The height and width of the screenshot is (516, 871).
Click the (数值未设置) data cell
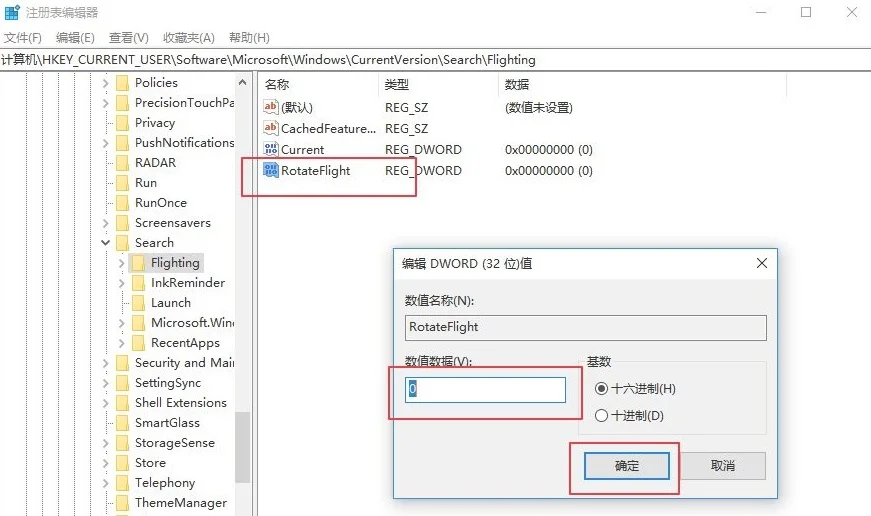pyautogui.click(x=538, y=107)
